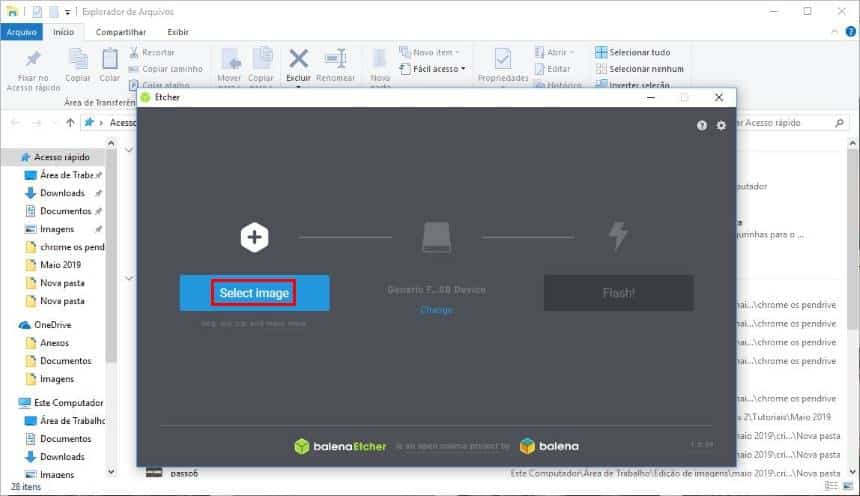Open chrome os pendrive folder in sidebar
Viewport: 860px width, 496px height.
coord(65,247)
